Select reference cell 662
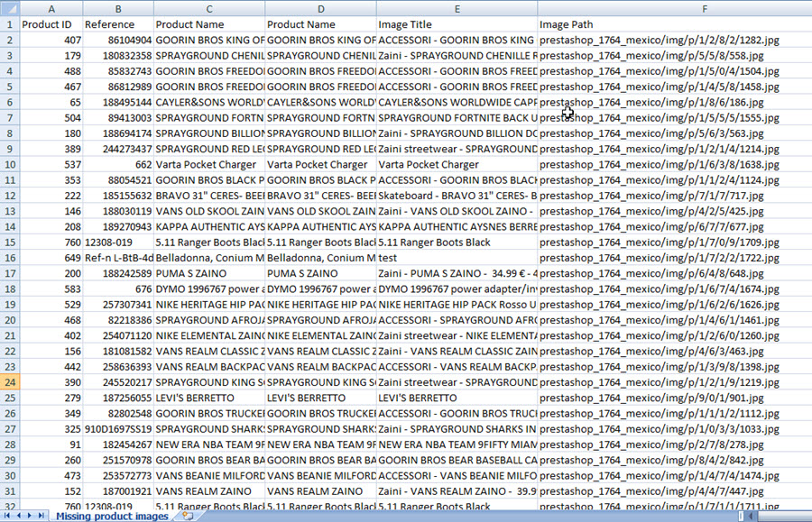This screenshot has height=522, width=812. coord(118,164)
